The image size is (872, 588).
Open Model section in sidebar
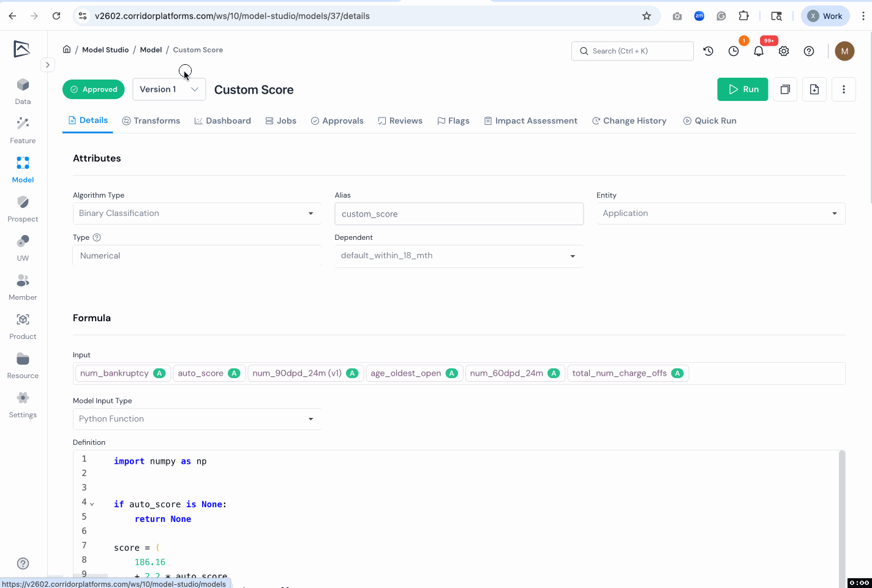coord(23,169)
